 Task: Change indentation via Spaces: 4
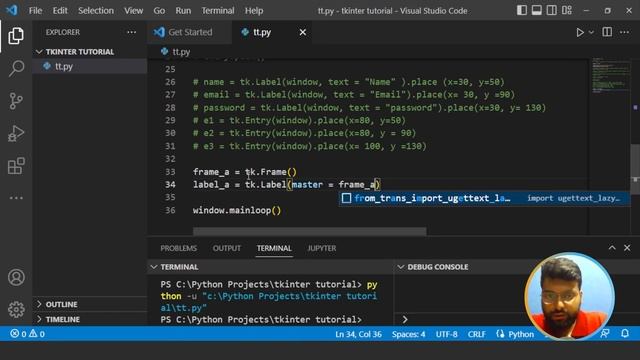click(x=409, y=334)
